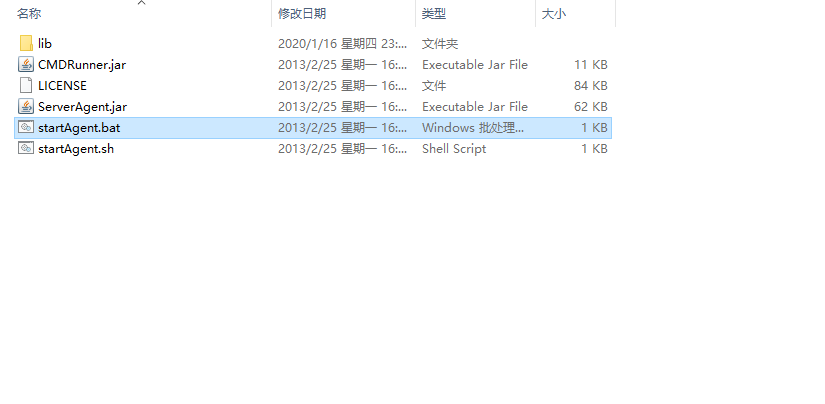Select the LICENSE blank file icon

coord(26,85)
